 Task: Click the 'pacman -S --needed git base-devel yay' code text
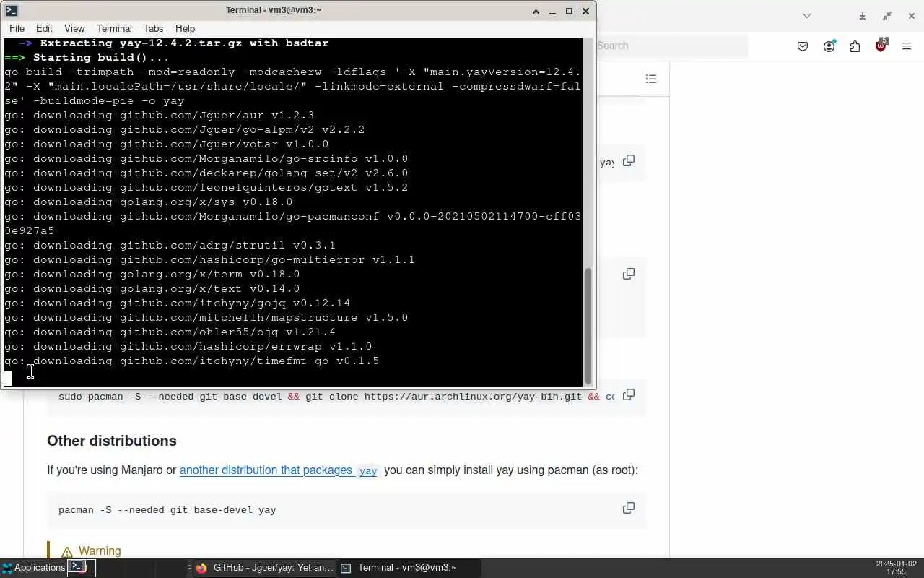pyautogui.click(x=167, y=510)
